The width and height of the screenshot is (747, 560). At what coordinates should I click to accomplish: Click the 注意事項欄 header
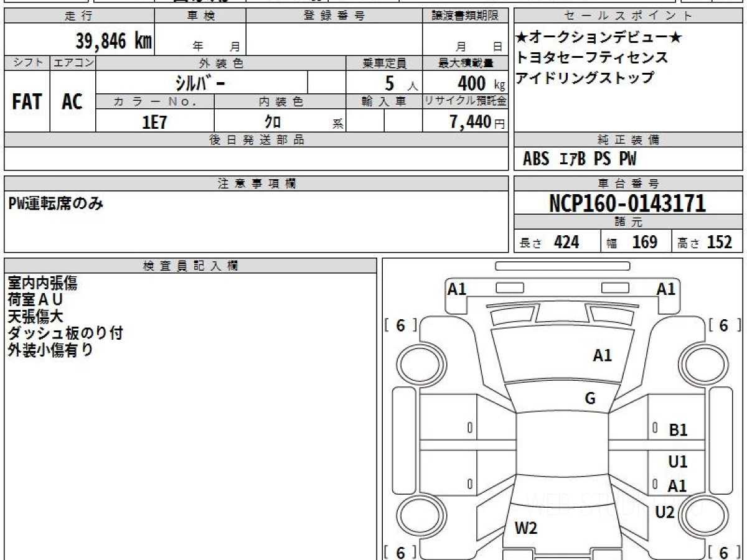[256, 184]
